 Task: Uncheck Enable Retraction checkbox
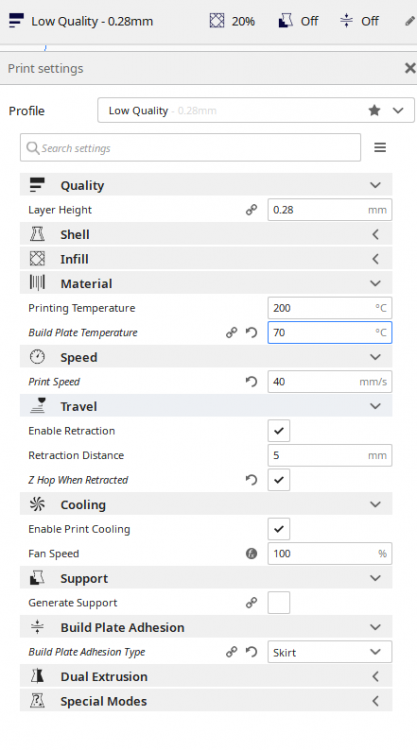click(279, 430)
